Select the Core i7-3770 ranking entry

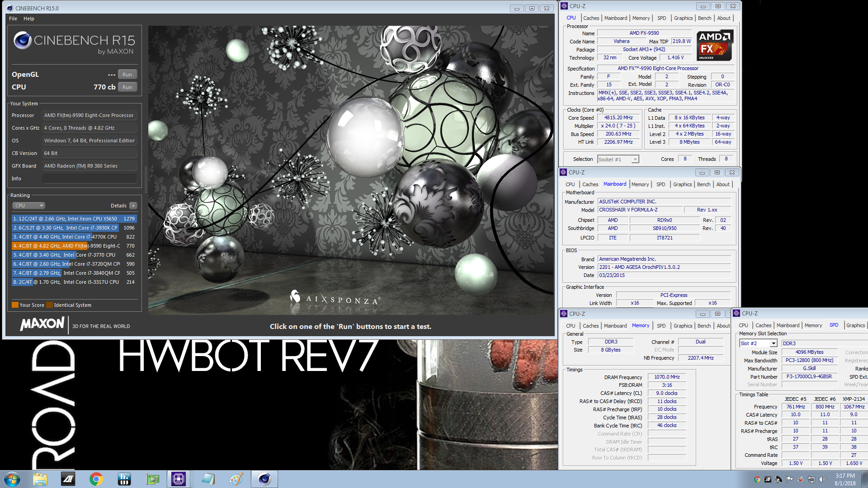[74, 255]
